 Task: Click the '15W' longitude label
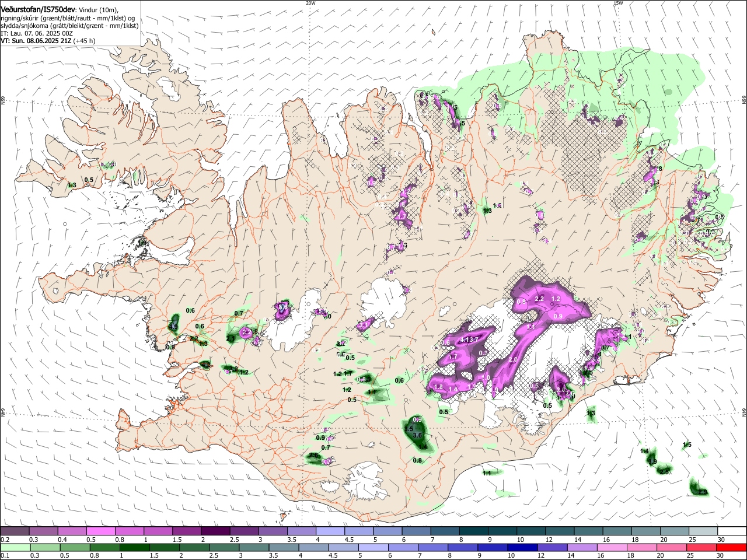(x=618, y=3)
